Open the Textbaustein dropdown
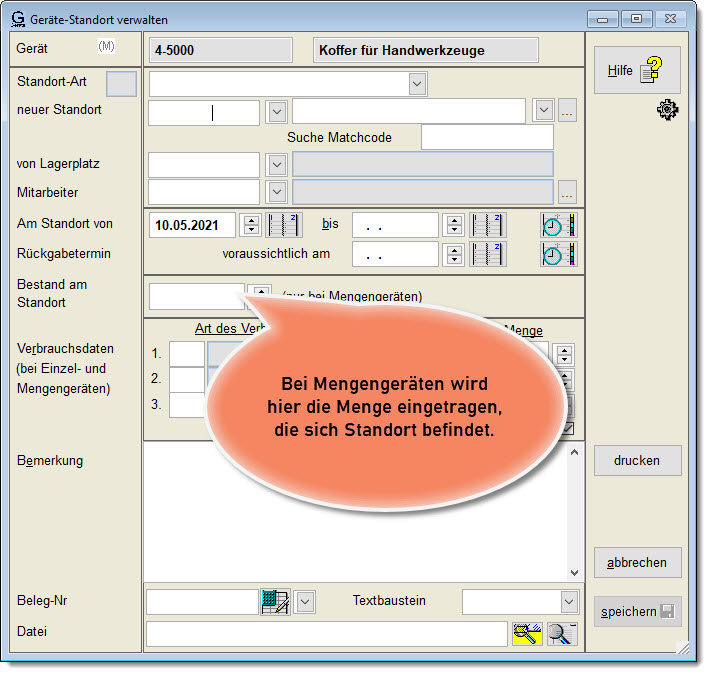This screenshot has width=709, height=674. [568, 601]
